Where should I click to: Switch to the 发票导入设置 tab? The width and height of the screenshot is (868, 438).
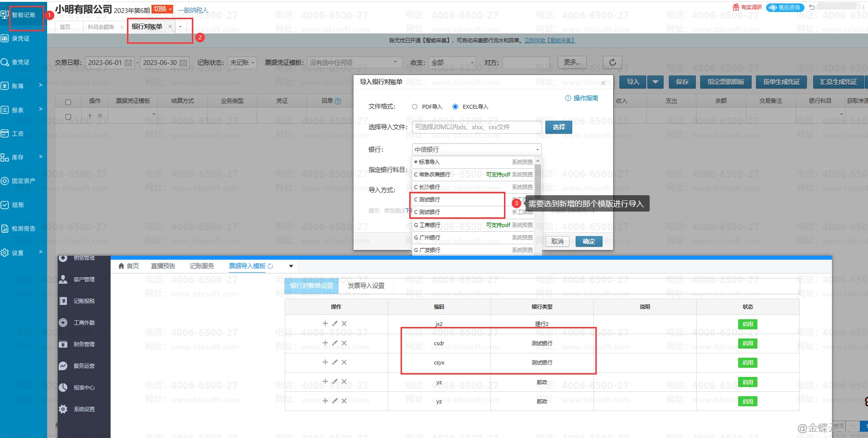pyautogui.click(x=366, y=286)
